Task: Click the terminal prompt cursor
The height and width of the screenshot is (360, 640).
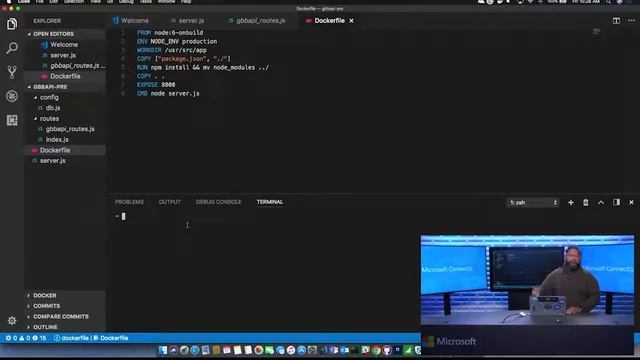Action: click(123, 216)
